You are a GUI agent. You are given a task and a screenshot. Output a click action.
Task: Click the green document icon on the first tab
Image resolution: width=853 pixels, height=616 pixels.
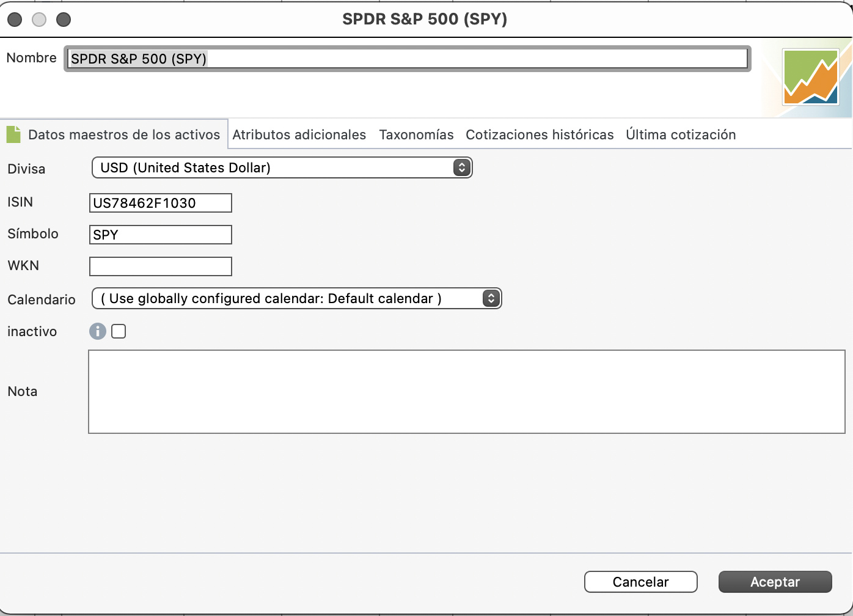coord(13,134)
